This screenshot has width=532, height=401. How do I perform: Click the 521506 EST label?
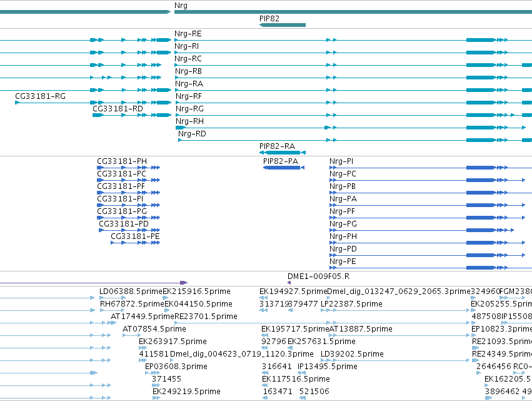tap(314, 392)
